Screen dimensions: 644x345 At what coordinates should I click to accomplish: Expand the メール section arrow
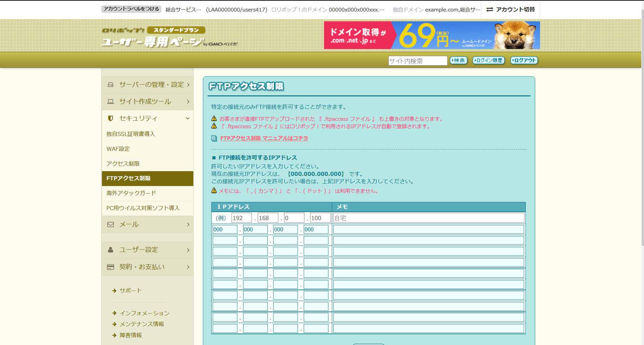click(x=188, y=225)
